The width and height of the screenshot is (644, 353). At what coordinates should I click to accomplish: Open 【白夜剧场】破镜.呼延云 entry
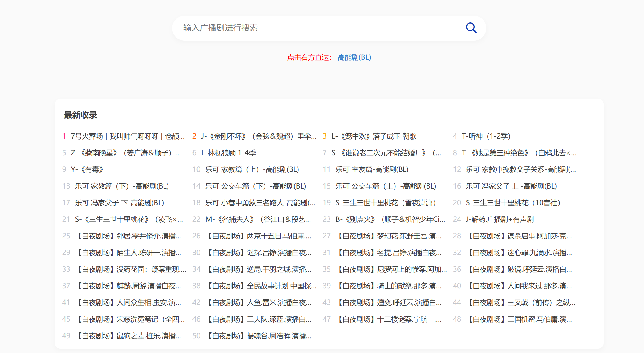(x=519, y=269)
